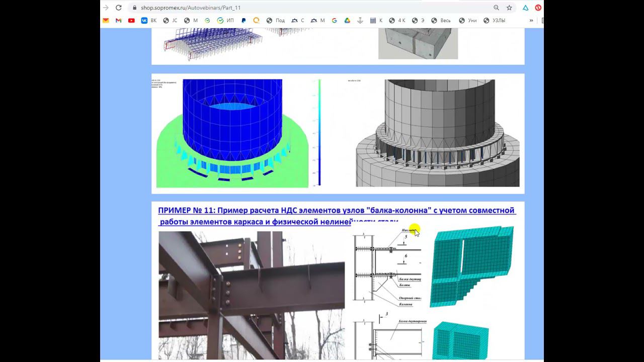Open the Gmail bookmark
644x362 pixels.
pos(119,21)
